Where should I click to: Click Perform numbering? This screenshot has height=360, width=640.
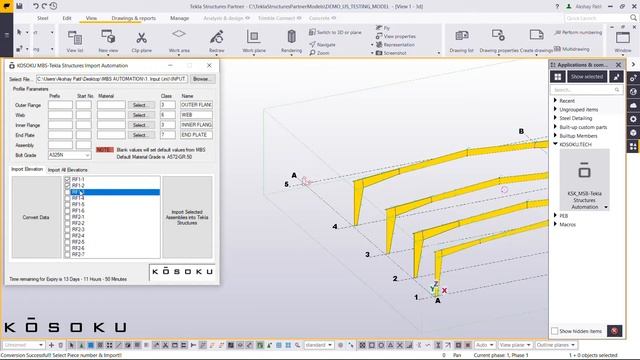(578, 32)
